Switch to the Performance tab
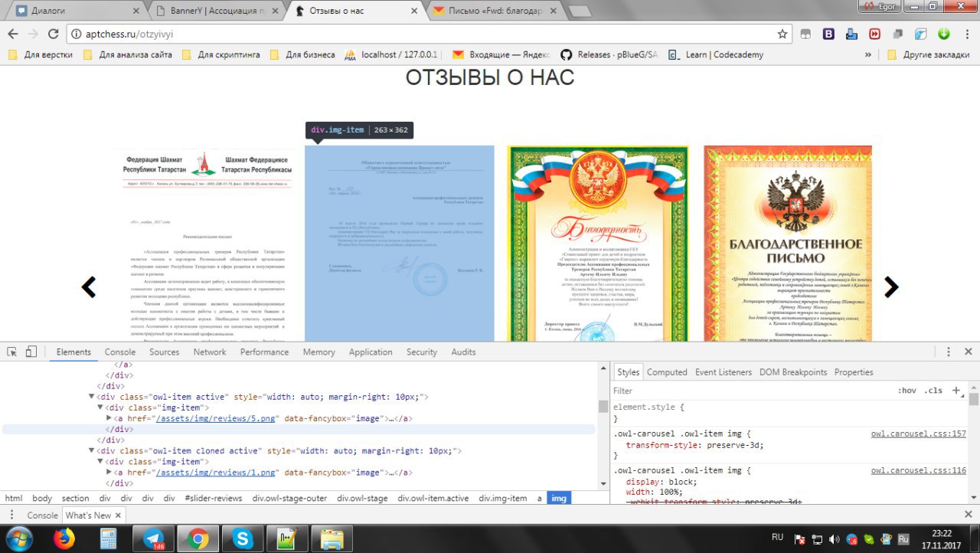The image size is (980, 553). click(265, 352)
